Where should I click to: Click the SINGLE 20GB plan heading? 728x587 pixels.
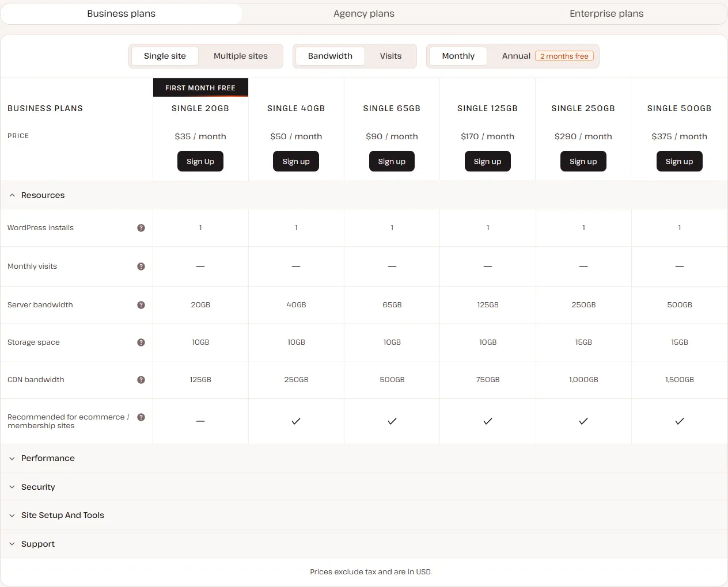coord(200,108)
